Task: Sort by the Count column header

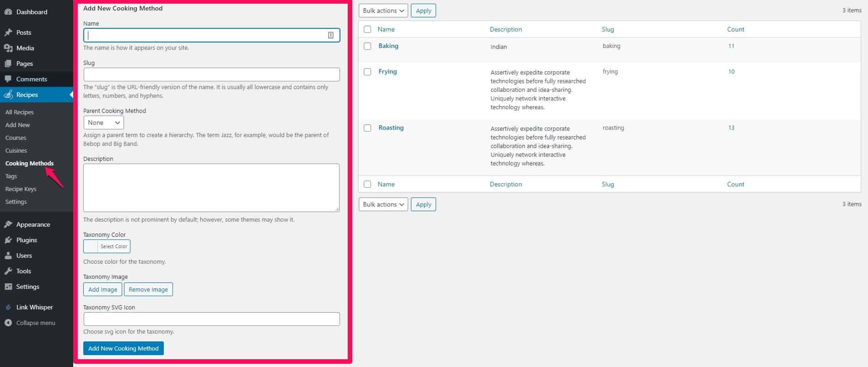Action: [x=736, y=29]
